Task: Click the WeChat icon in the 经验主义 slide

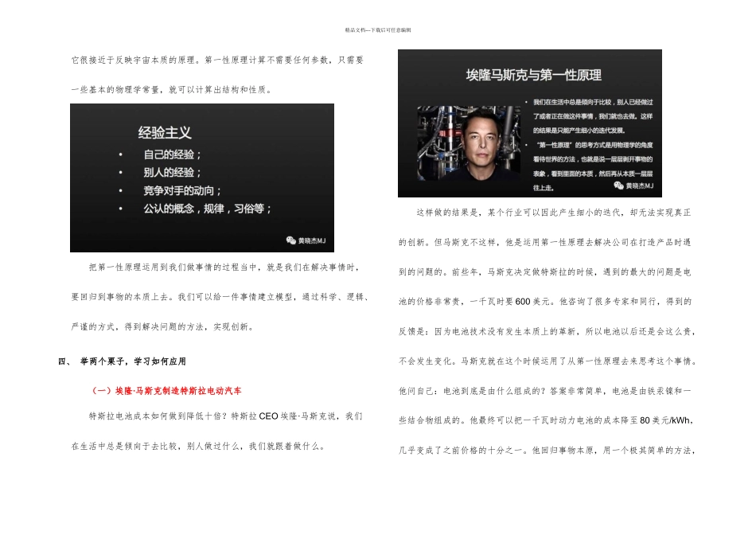Action: tap(290, 240)
